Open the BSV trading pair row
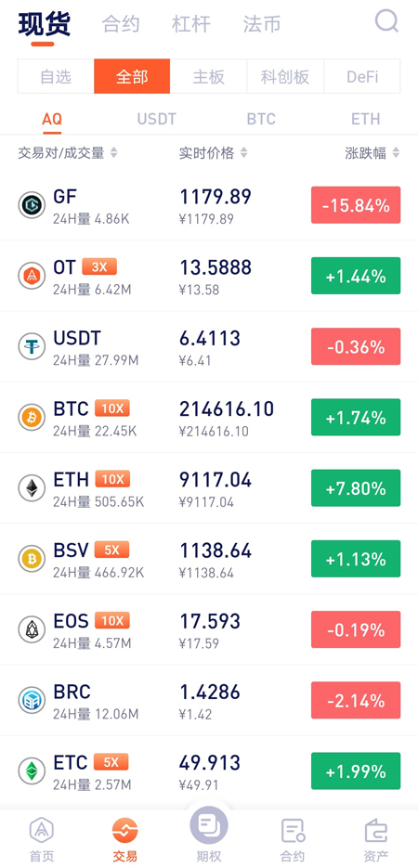The height and width of the screenshot is (868, 418). click(x=209, y=559)
